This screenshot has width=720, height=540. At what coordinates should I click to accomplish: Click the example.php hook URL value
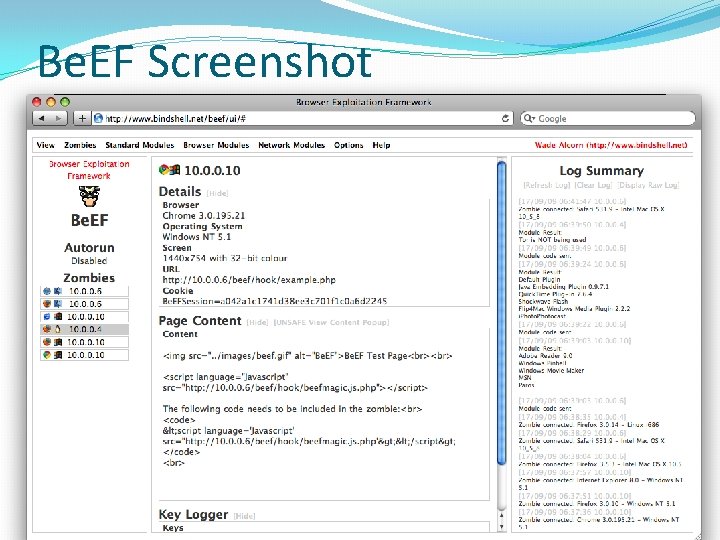(249, 280)
